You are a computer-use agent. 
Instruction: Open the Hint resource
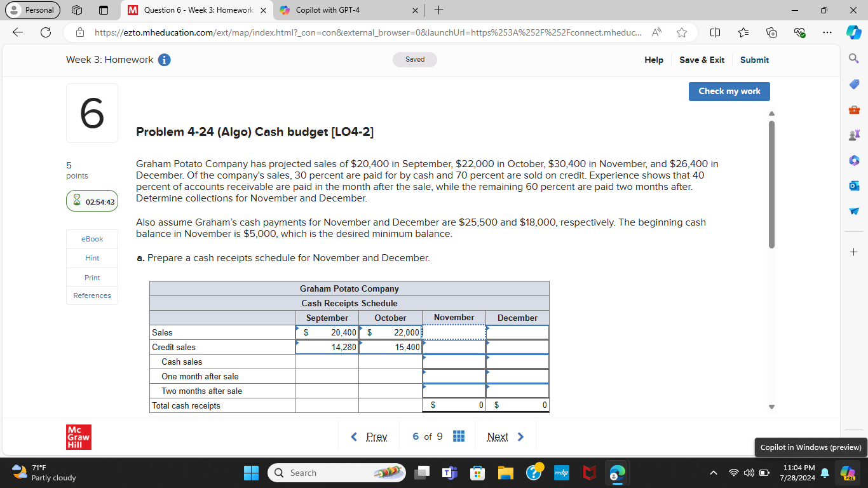92,258
